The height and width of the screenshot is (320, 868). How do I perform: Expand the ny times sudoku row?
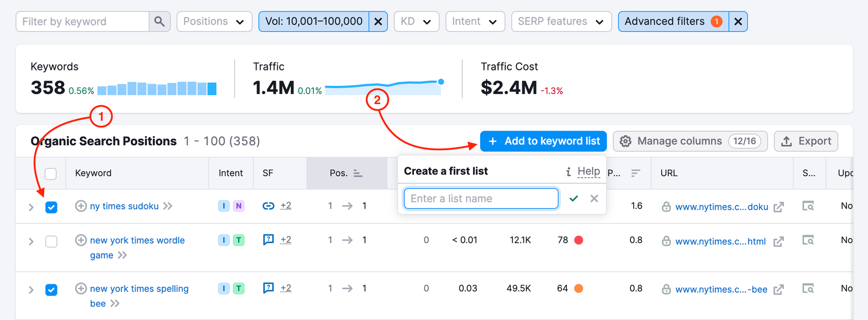pyautogui.click(x=31, y=207)
